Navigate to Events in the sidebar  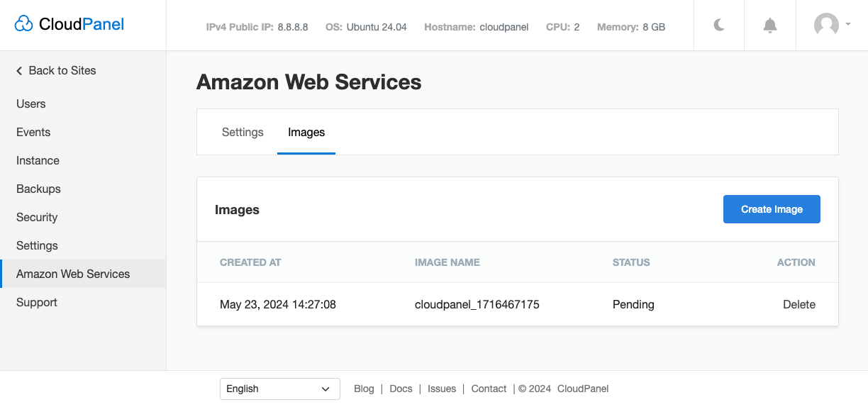(33, 132)
